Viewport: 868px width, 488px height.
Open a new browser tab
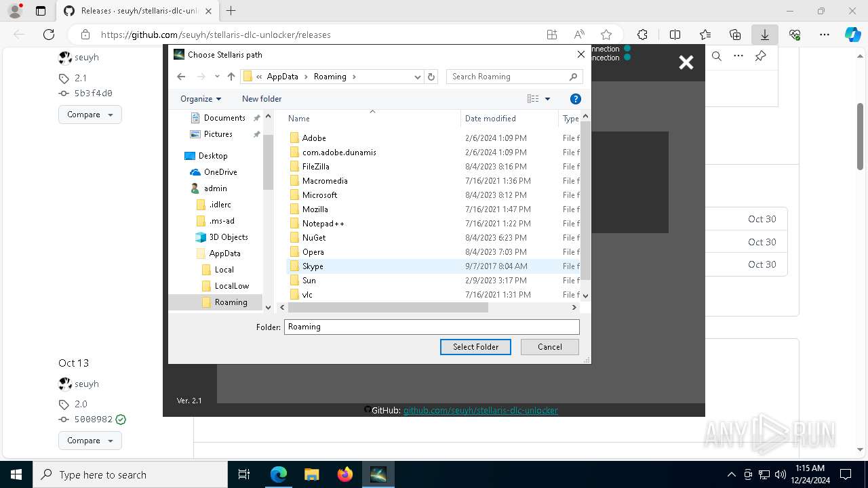[231, 11]
